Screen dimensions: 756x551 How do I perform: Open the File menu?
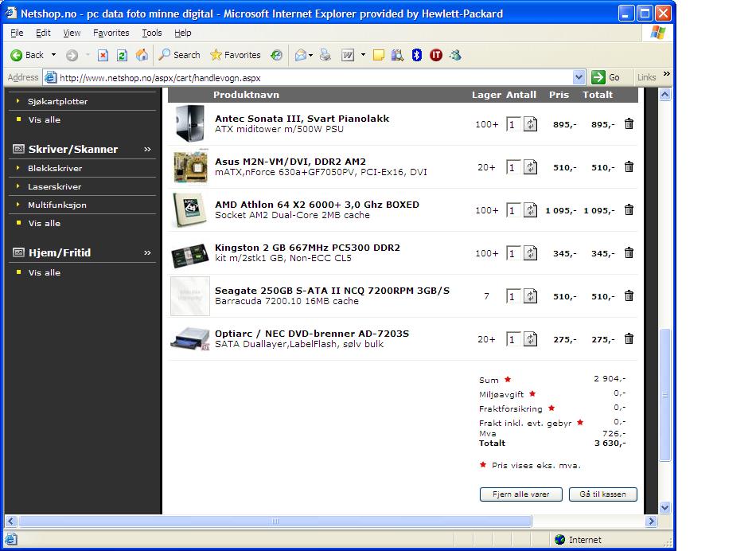tap(17, 33)
